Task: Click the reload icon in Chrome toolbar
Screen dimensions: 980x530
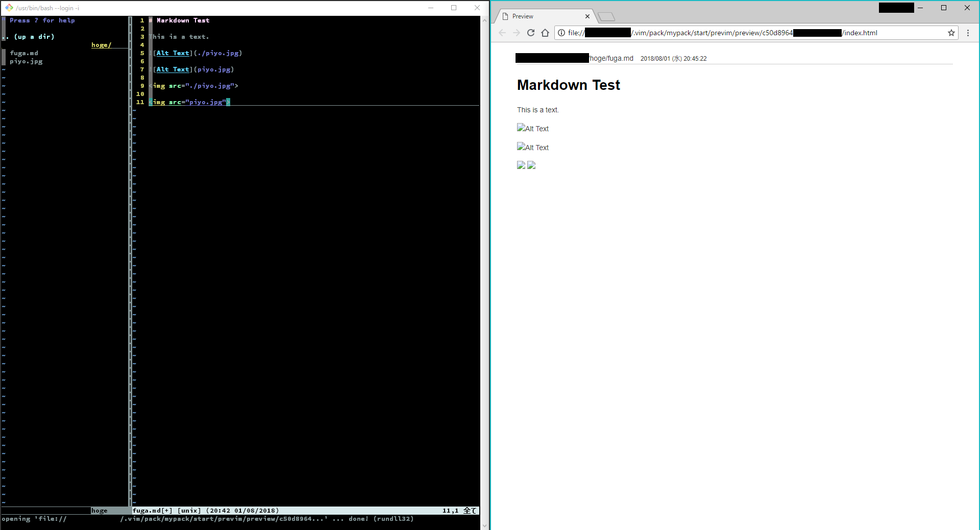Action: pos(531,33)
